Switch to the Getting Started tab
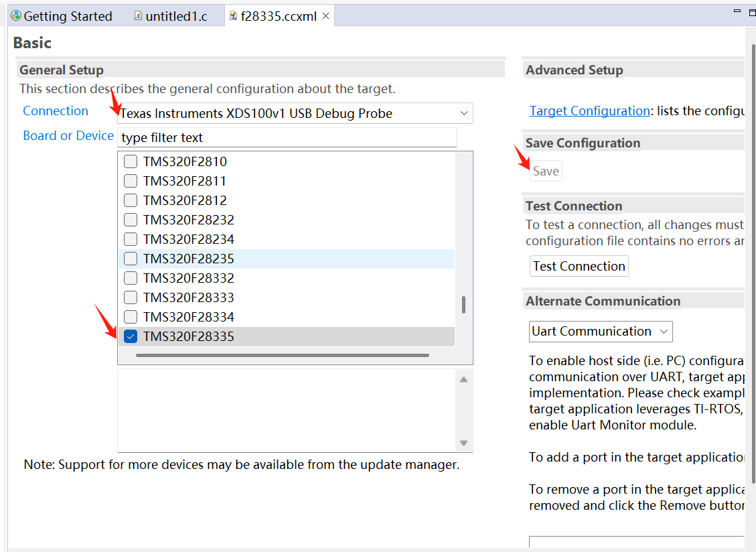Screen dimensions: 756x552 (x=61, y=16)
